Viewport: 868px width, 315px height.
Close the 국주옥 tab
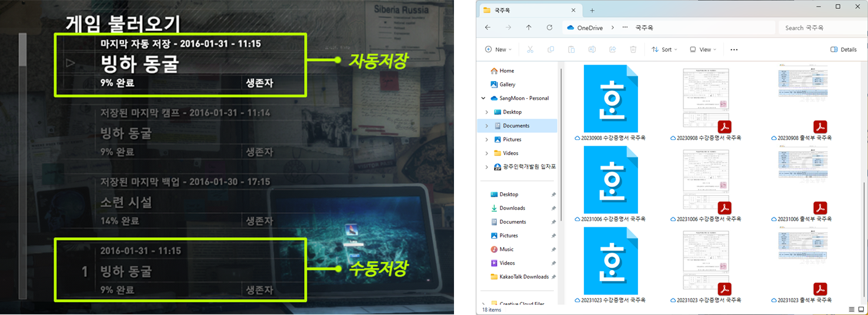click(574, 10)
